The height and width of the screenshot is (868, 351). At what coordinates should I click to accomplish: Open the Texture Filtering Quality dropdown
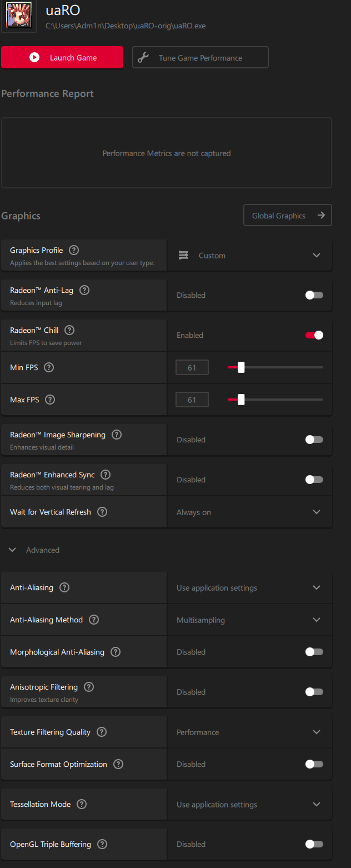[250, 732]
